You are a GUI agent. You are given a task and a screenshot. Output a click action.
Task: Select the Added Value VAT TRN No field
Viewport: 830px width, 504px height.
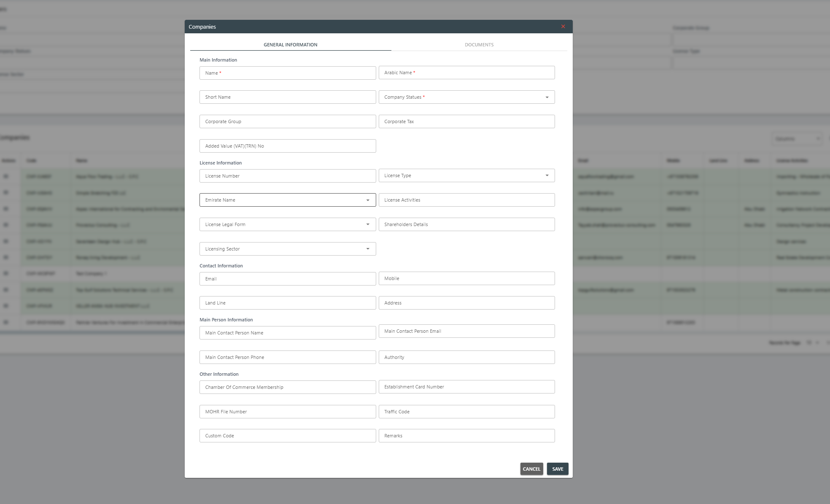tap(288, 146)
